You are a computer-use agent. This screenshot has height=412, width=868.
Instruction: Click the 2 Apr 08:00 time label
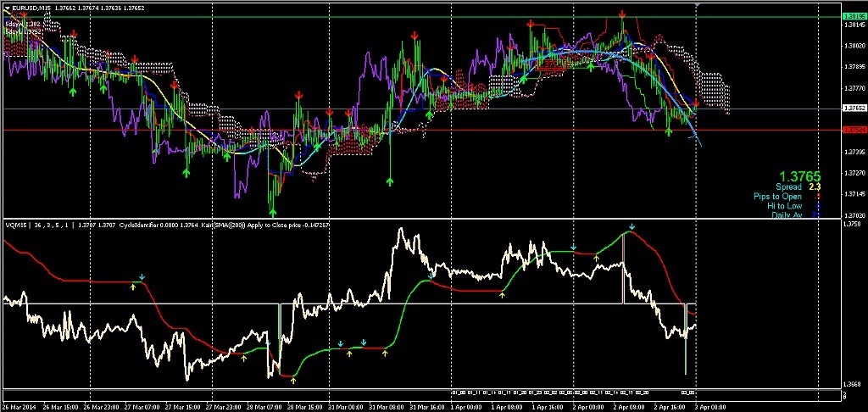click(631, 407)
